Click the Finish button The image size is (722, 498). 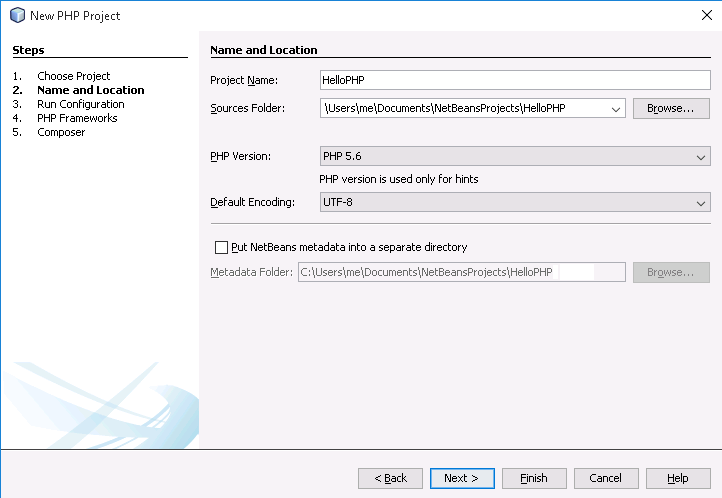pyautogui.click(x=534, y=478)
